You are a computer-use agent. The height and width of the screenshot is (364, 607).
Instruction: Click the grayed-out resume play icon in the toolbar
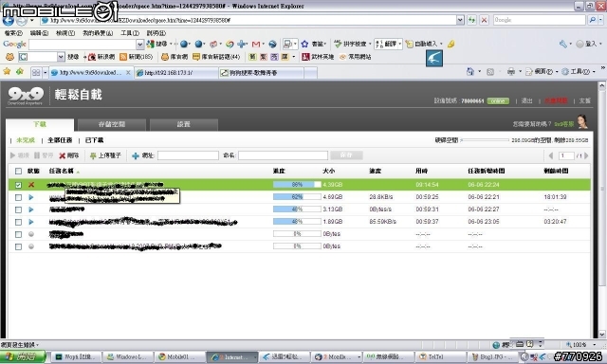(12, 155)
